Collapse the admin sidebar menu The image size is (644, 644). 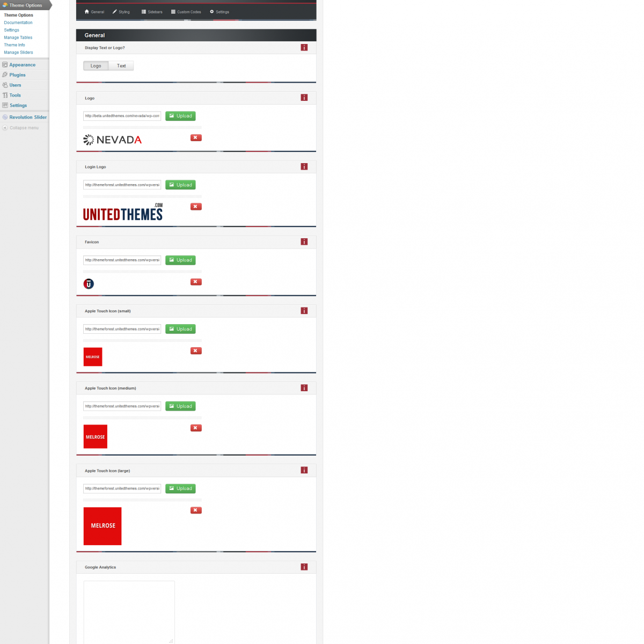point(24,128)
